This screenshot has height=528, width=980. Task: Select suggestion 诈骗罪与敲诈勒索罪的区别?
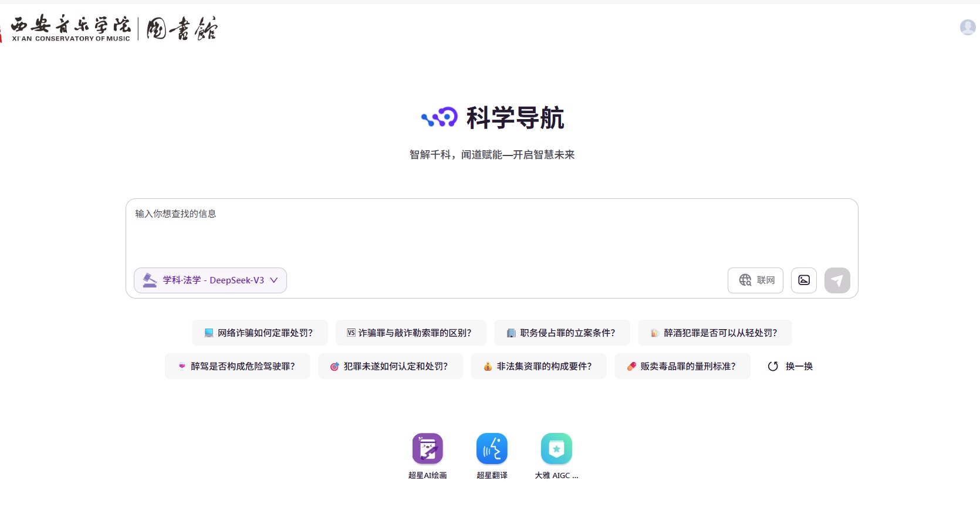click(x=411, y=333)
